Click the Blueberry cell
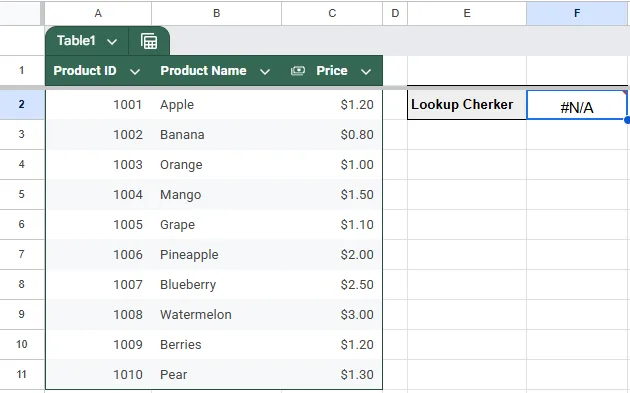The height and width of the screenshot is (393, 630). (x=217, y=285)
